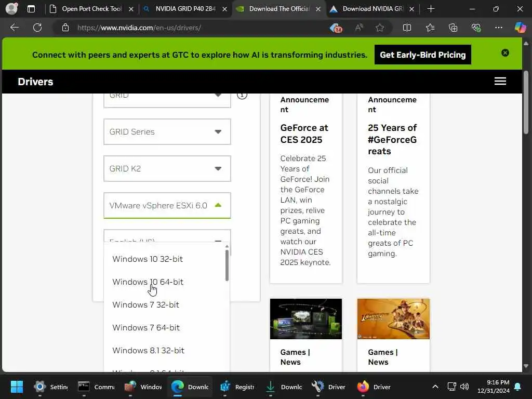
Task: Select the Download The Official drivers tab
Action: point(279,9)
